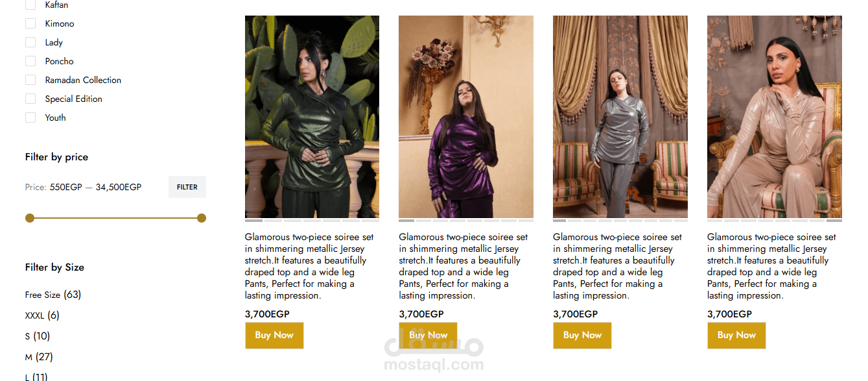This screenshot has height=381, width=868.
Task: Check the Poncho checkbox
Action: 30,61
